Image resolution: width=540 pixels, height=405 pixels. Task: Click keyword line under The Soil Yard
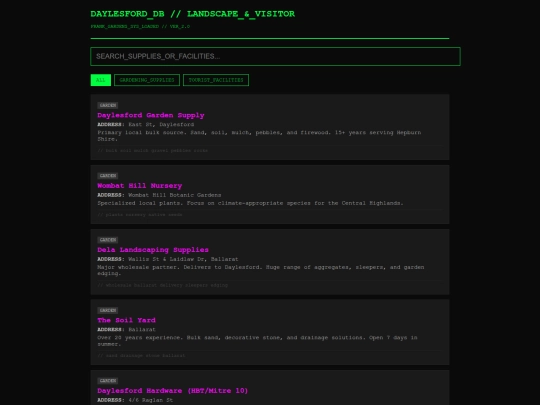141,355
